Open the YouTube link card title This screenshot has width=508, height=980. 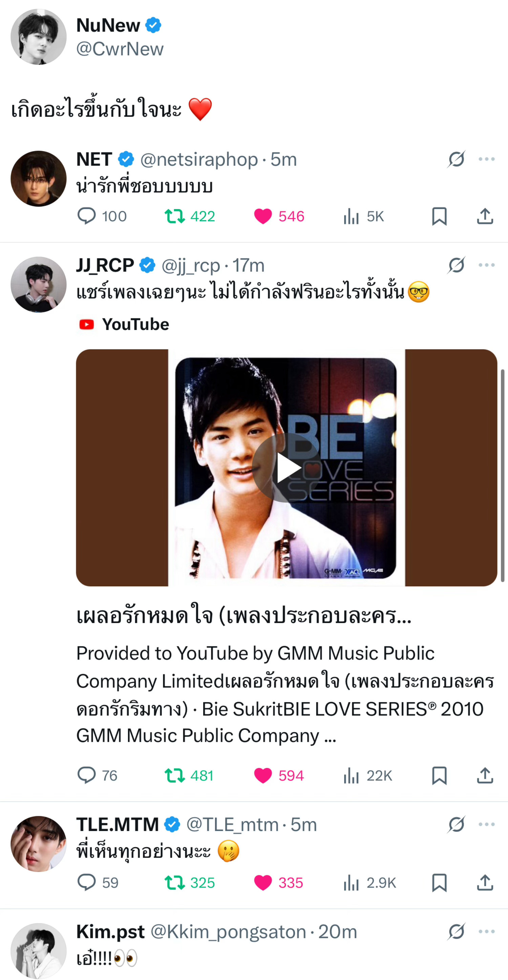click(x=244, y=616)
